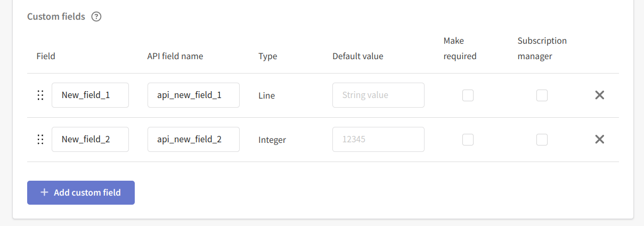Image resolution: width=644 pixels, height=226 pixels.
Task: Toggle Subscription manager checkbox for New_field_2
Action: (x=542, y=140)
